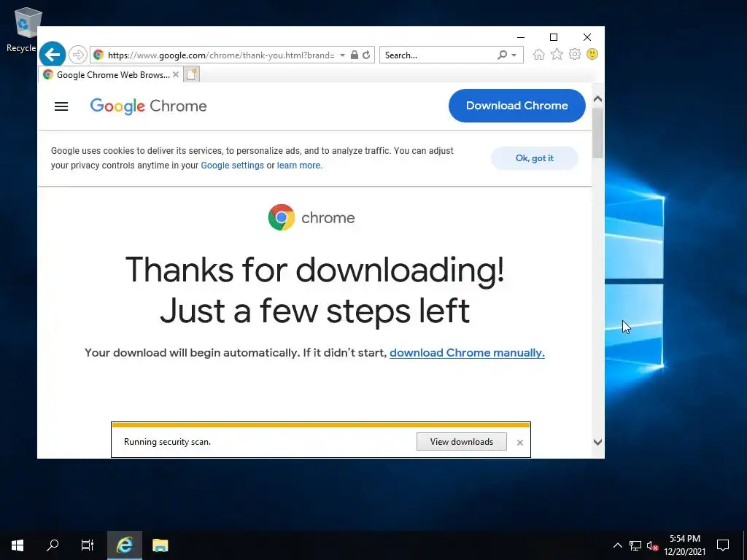Open a new tab button
Viewport: 747px width, 560px height.
[192, 74]
